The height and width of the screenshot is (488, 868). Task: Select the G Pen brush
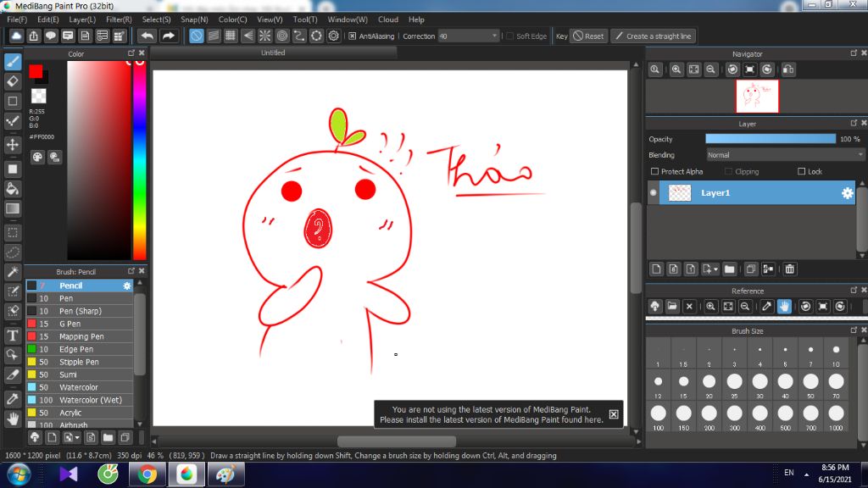[x=80, y=324]
